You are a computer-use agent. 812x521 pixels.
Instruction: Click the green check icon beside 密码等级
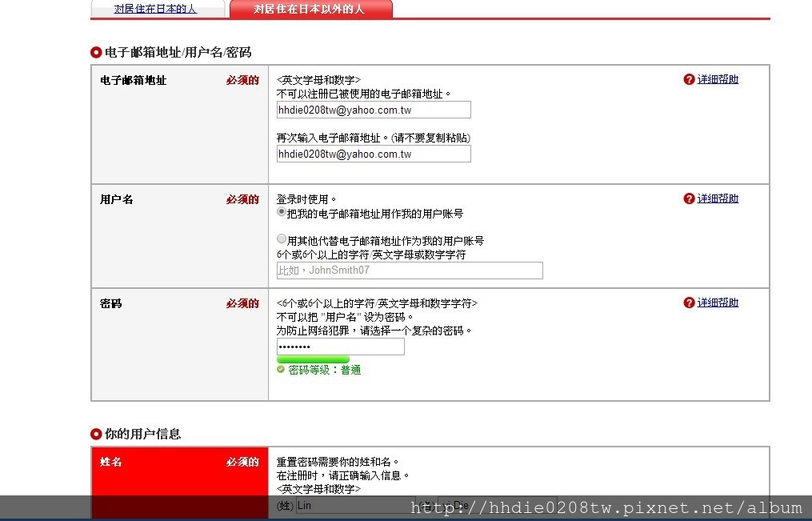pos(280,370)
